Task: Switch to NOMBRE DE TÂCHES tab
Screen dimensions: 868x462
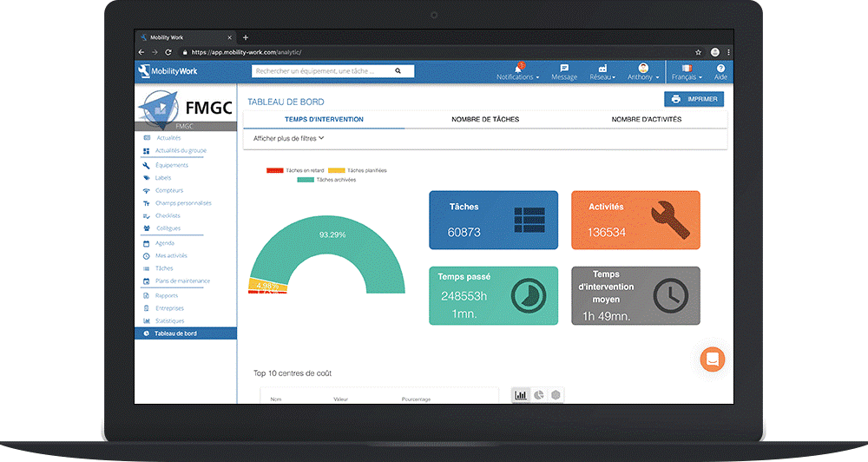Action: [485, 119]
